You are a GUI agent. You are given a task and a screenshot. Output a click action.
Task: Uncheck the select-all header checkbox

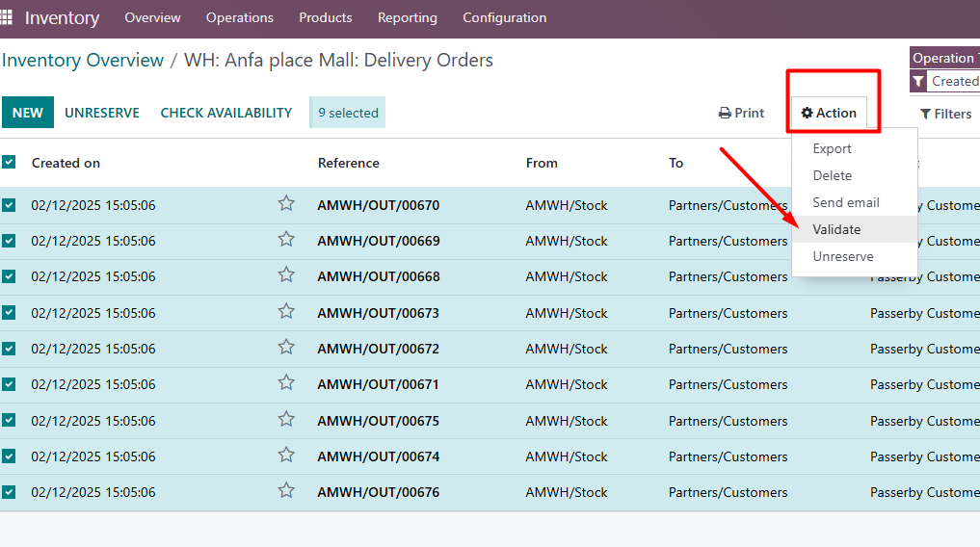click(9, 163)
